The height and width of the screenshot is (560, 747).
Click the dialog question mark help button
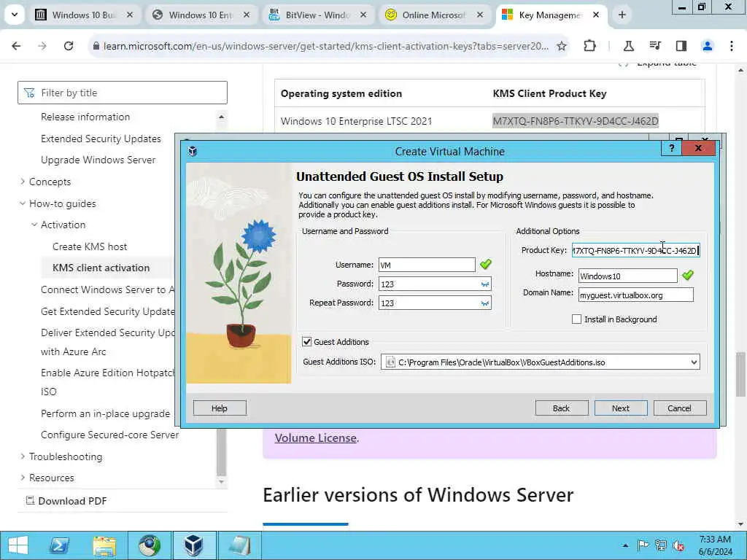672,148
